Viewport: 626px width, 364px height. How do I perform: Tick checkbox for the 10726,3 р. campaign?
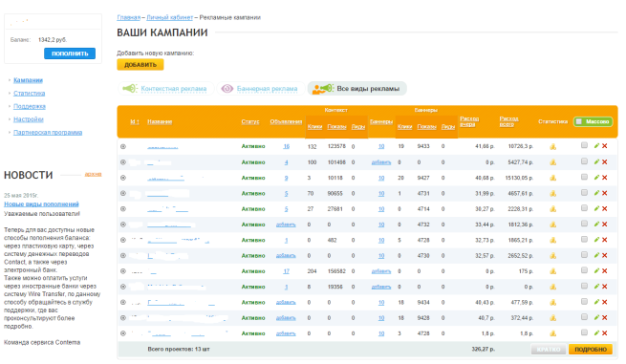[x=584, y=145]
